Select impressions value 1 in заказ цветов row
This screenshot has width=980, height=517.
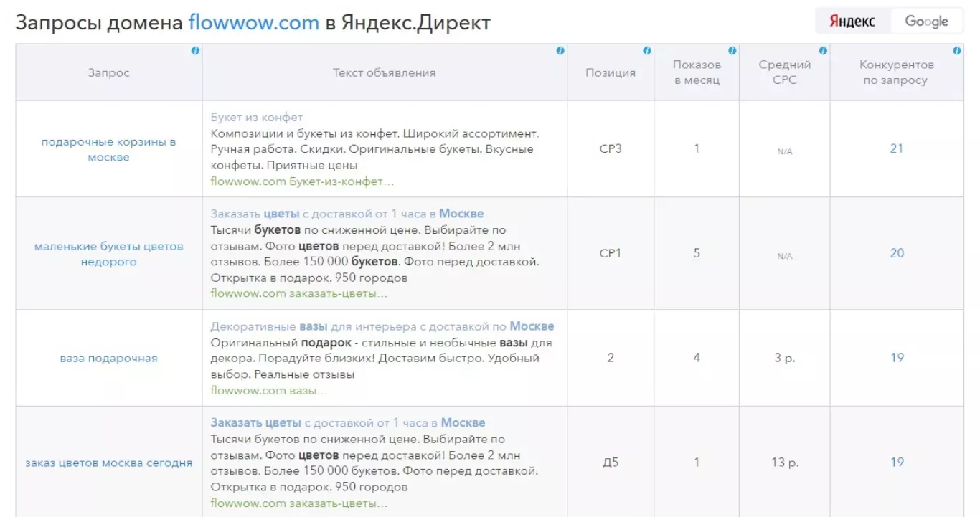[697, 463]
